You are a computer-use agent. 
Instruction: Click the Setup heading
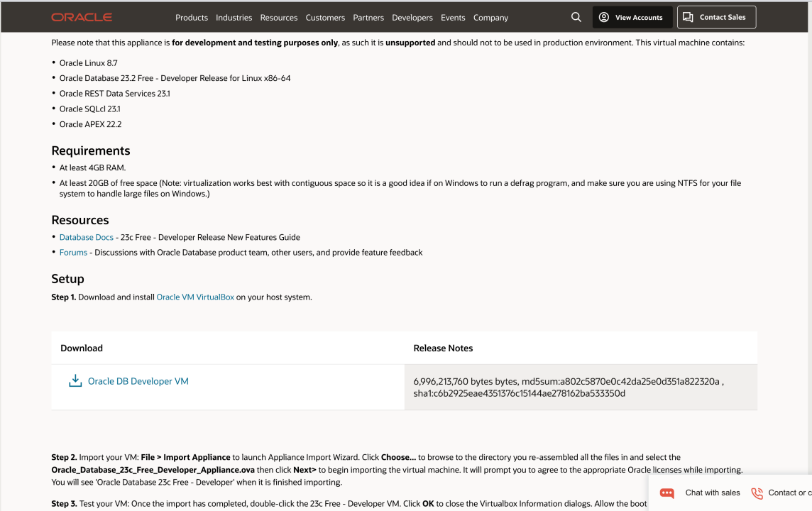tap(68, 279)
